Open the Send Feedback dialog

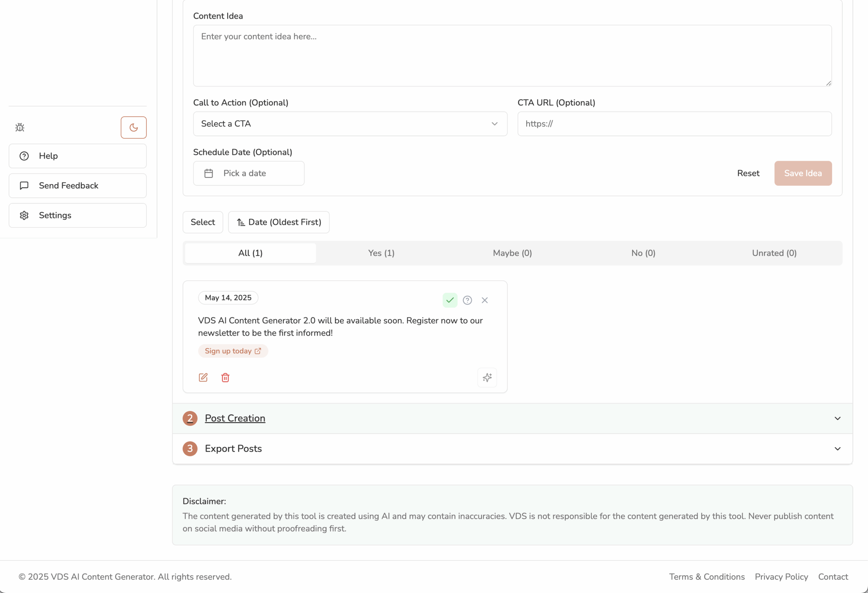pyautogui.click(x=78, y=185)
